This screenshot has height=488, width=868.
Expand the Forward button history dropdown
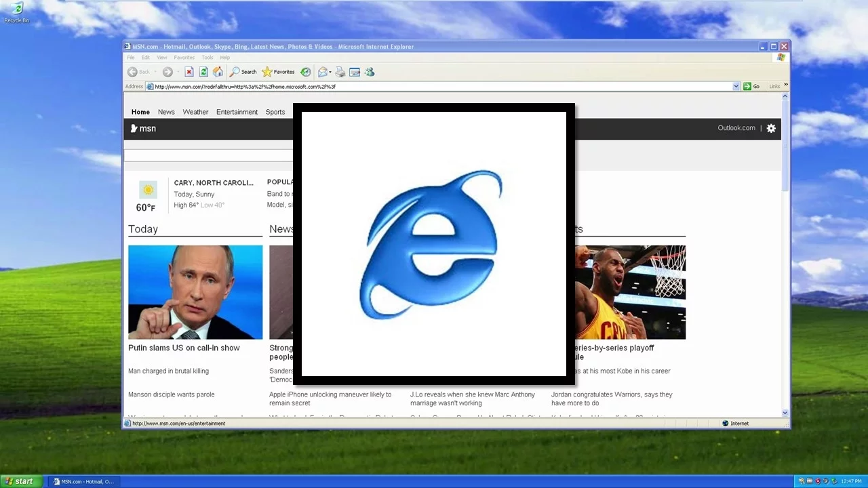coord(178,72)
